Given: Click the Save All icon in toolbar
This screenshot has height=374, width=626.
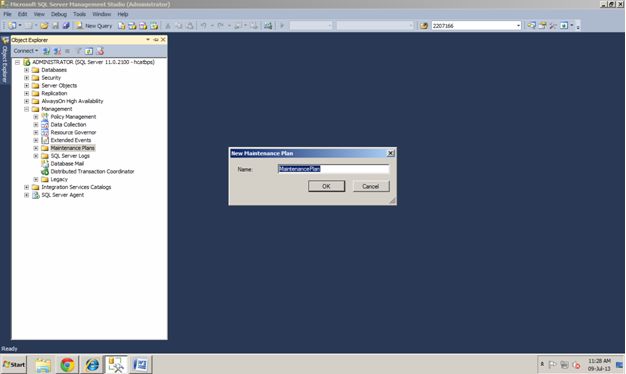Looking at the screenshot, I should (66, 26).
